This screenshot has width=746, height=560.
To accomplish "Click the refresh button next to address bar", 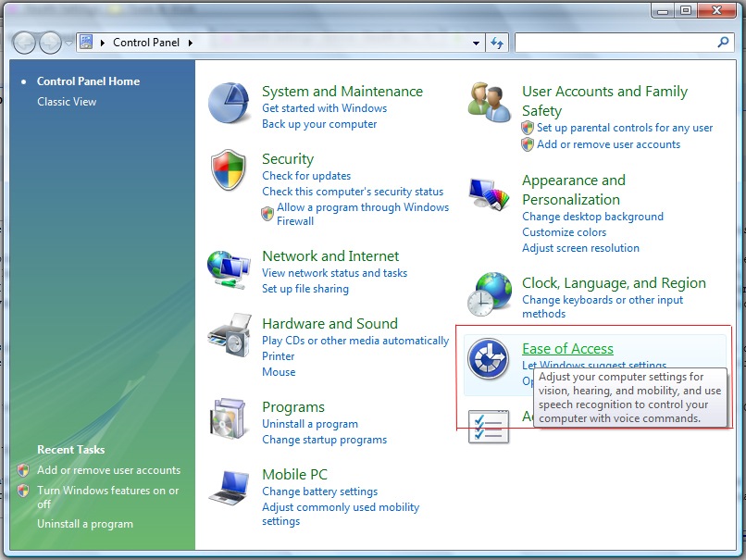I will 497,43.
